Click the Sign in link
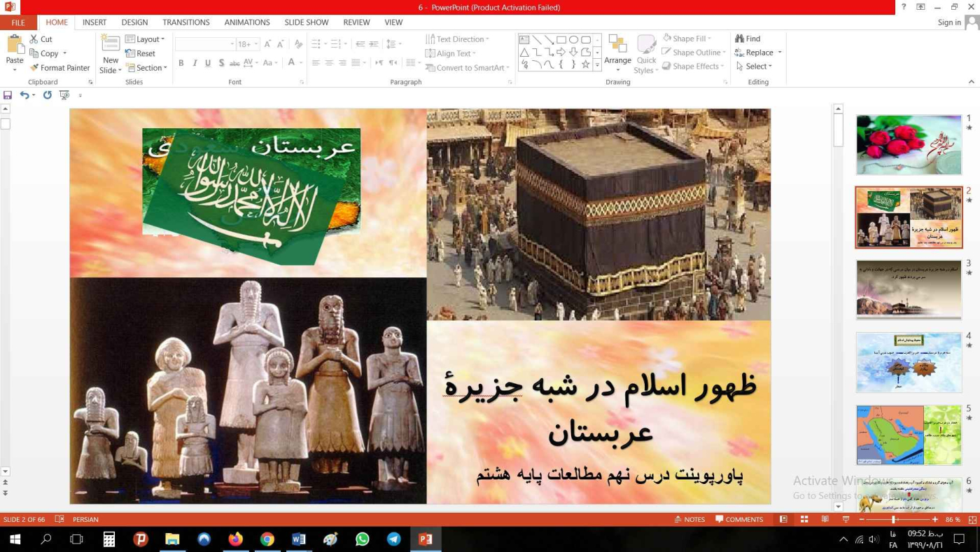Viewport: 980px width, 552px height. tap(949, 22)
